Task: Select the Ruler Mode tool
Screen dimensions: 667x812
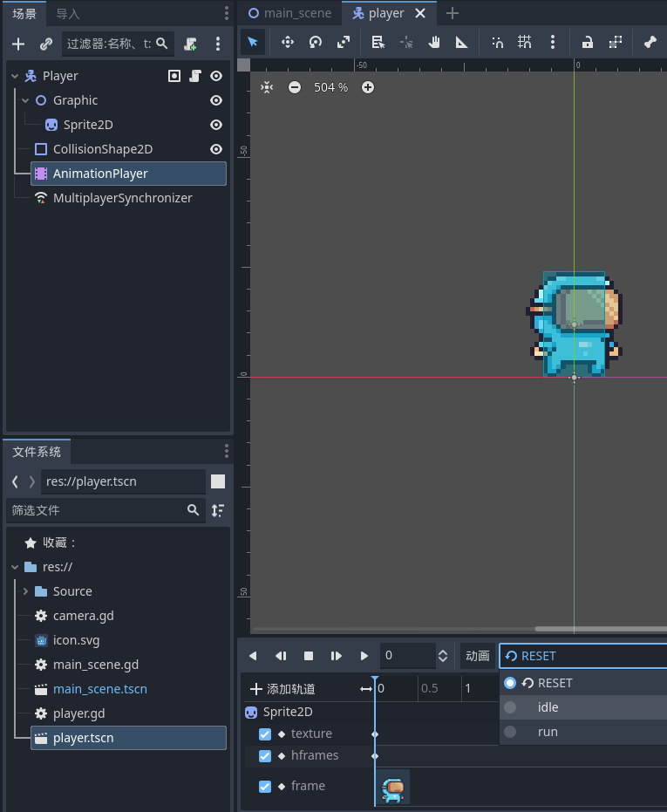Action: [462, 42]
